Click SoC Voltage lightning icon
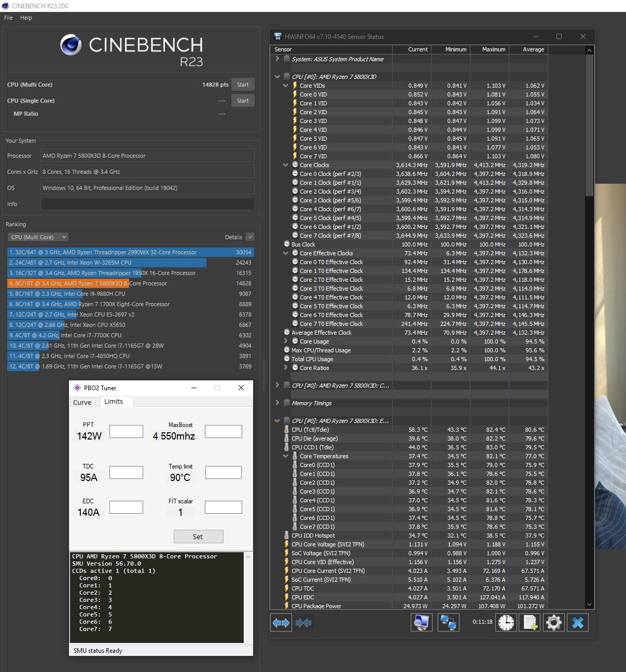The image size is (626, 672). coord(286,553)
